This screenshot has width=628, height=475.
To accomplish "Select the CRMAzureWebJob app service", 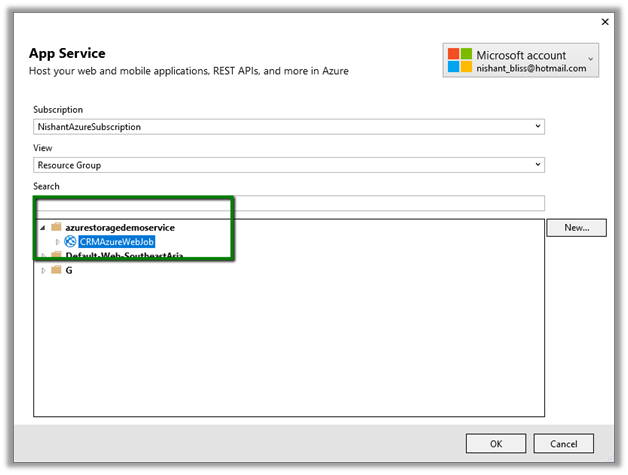I will (x=117, y=242).
